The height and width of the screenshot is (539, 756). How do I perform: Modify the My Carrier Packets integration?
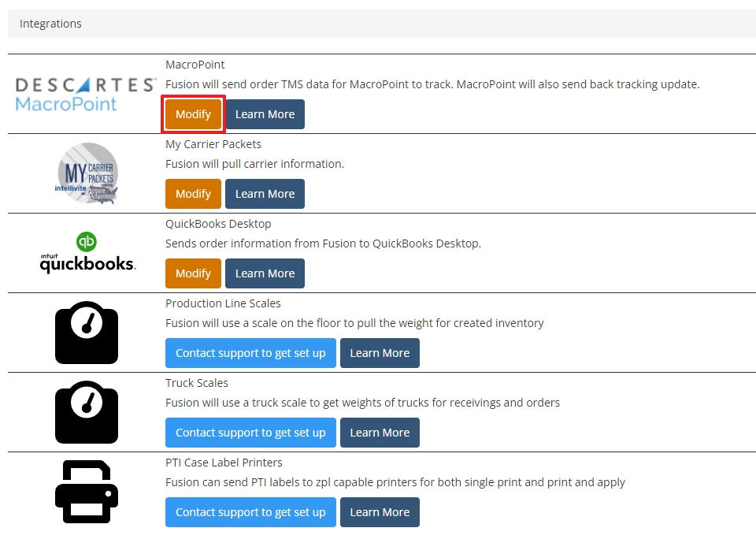(x=193, y=194)
